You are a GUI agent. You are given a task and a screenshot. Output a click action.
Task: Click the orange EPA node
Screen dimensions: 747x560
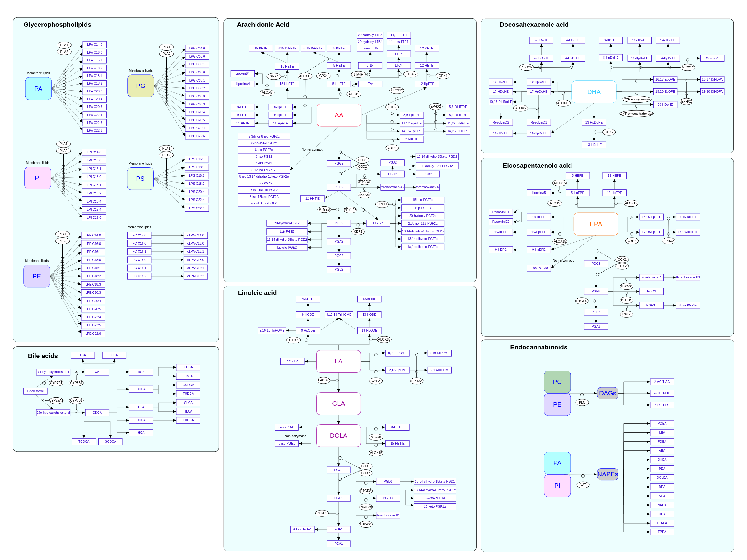[595, 224]
